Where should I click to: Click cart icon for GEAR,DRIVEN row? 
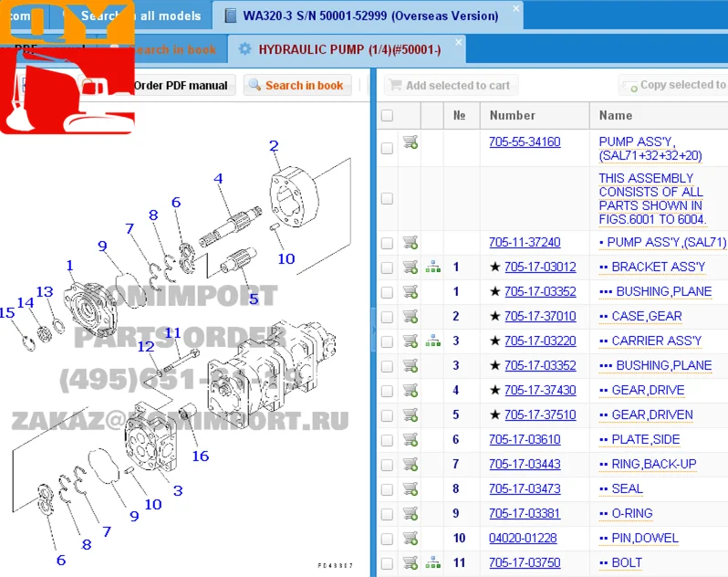click(x=411, y=414)
